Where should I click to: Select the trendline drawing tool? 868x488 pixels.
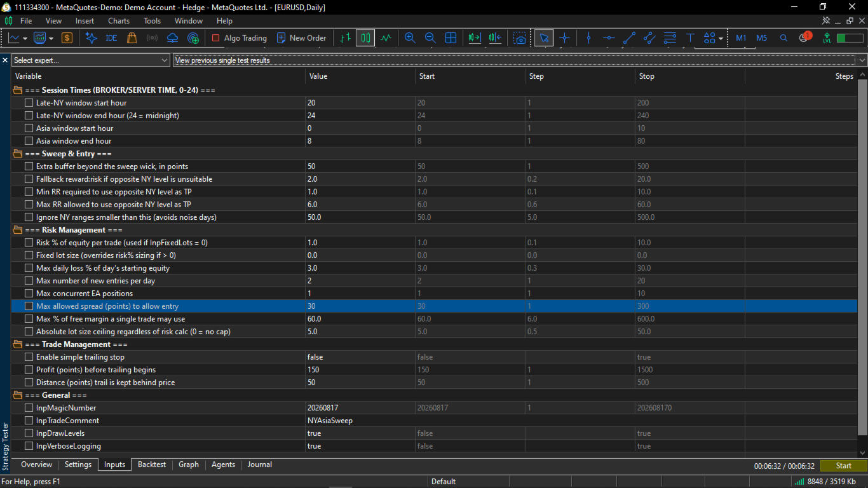629,38
